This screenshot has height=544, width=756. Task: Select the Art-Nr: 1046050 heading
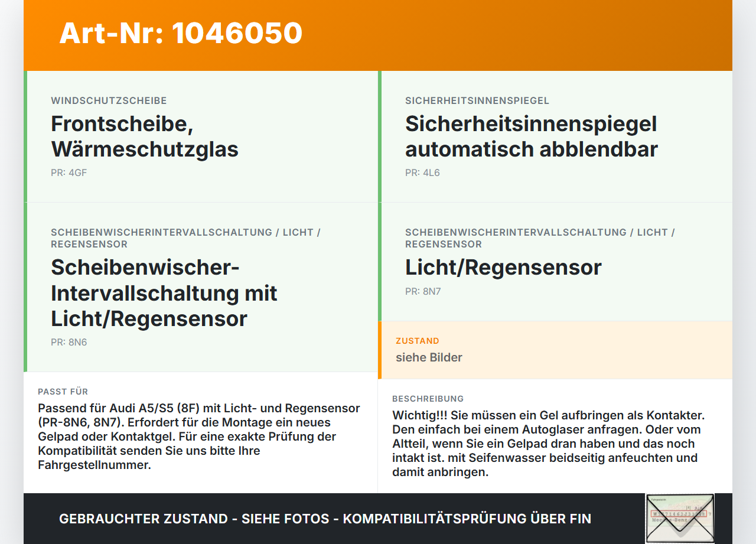[181, 33]
